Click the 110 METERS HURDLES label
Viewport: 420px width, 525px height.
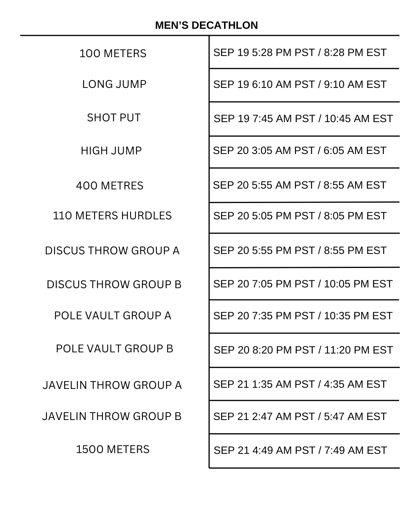point(112,216)
